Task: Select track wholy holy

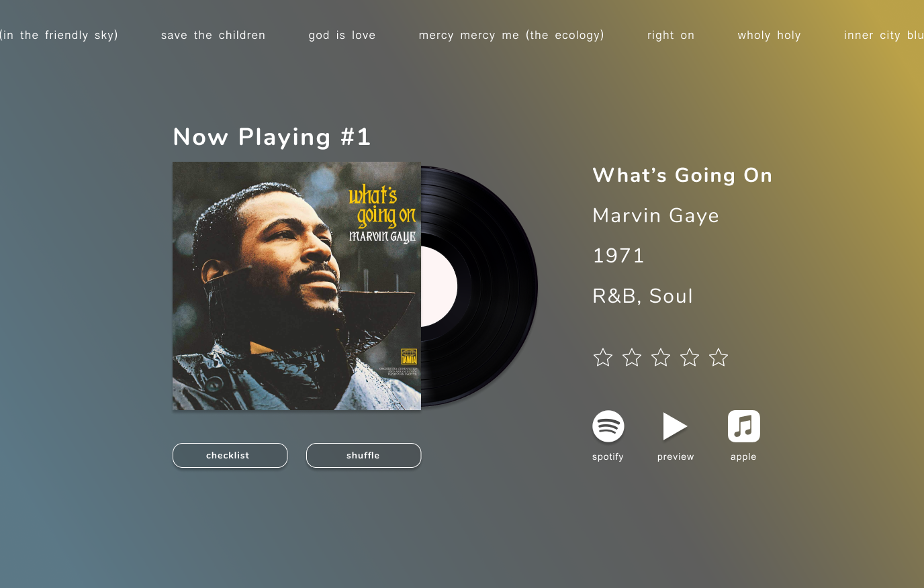Action: click(769, 35)
